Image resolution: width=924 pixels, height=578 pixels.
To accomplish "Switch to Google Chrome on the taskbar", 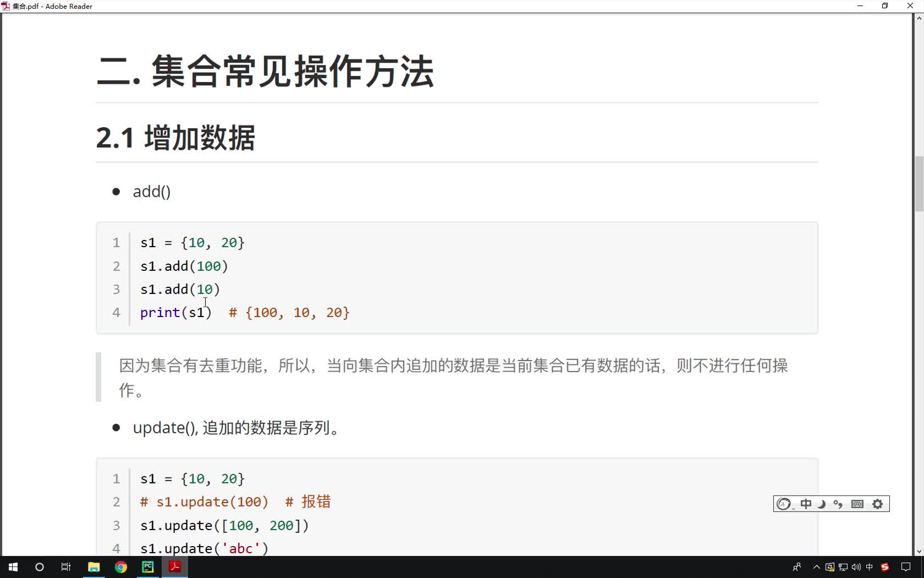I will tap(121, 567).
